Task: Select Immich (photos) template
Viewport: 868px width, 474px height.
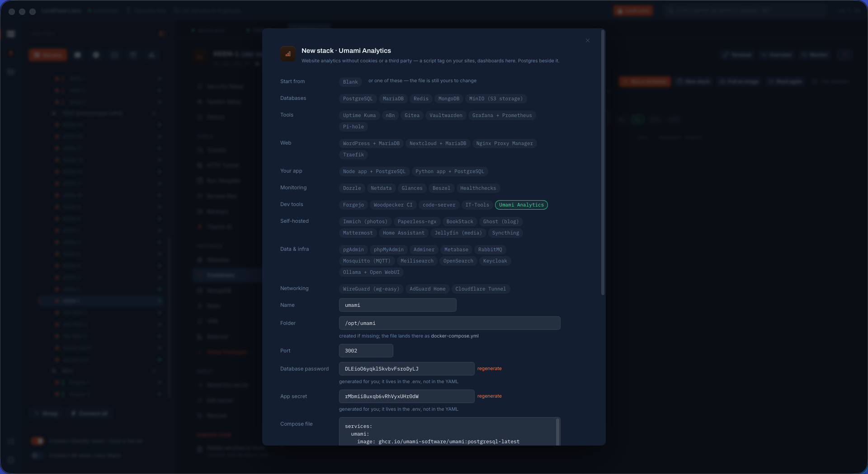Action: (x=365, y=221)
